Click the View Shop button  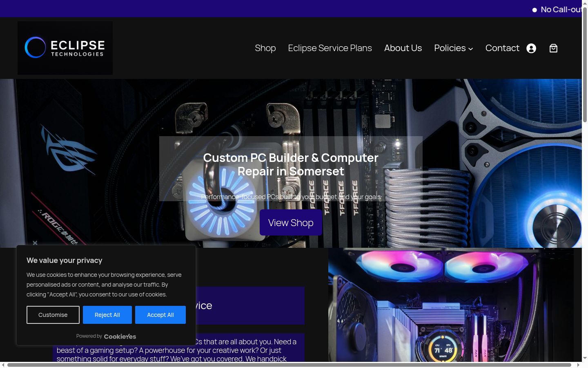pos(291,222)
